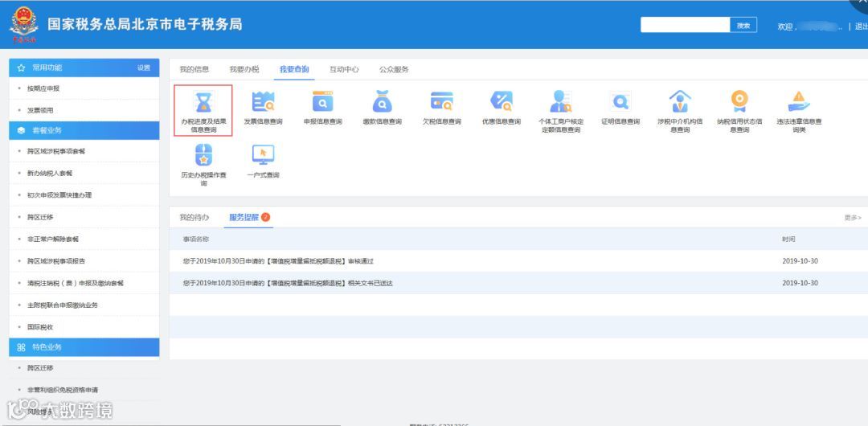
Task: Open 证明信息查询 icon
Action: (x=620, y=102)
